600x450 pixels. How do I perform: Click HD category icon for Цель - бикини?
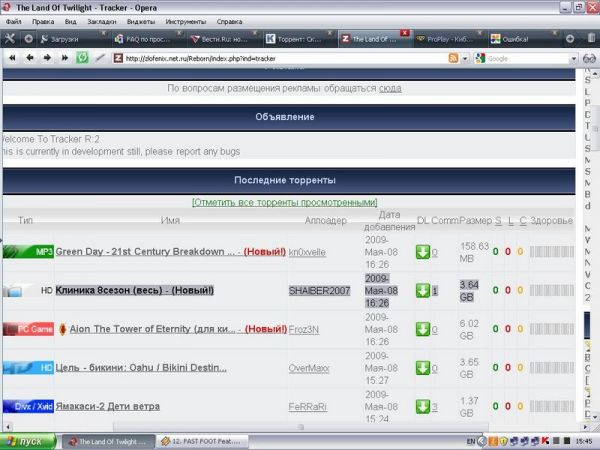(28, 368)
